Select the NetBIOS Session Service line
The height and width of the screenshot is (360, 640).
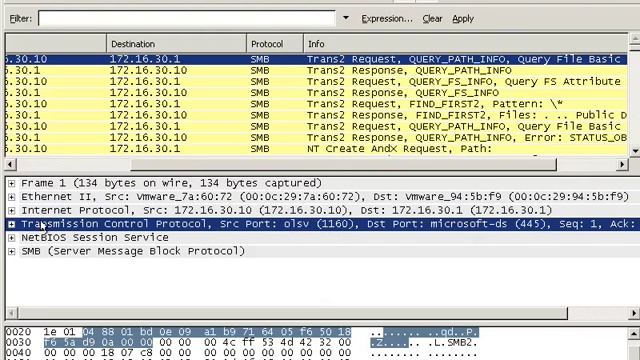(x=95, y=238)
